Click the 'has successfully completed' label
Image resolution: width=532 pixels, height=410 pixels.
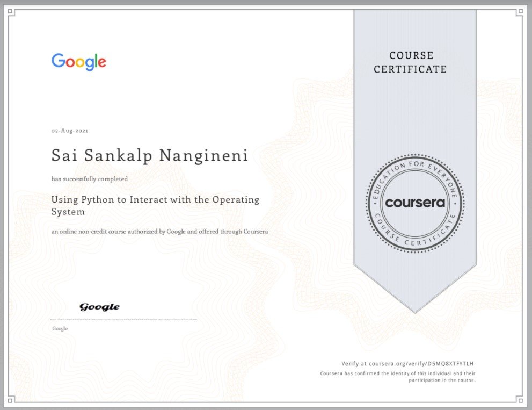pos(89,179)
